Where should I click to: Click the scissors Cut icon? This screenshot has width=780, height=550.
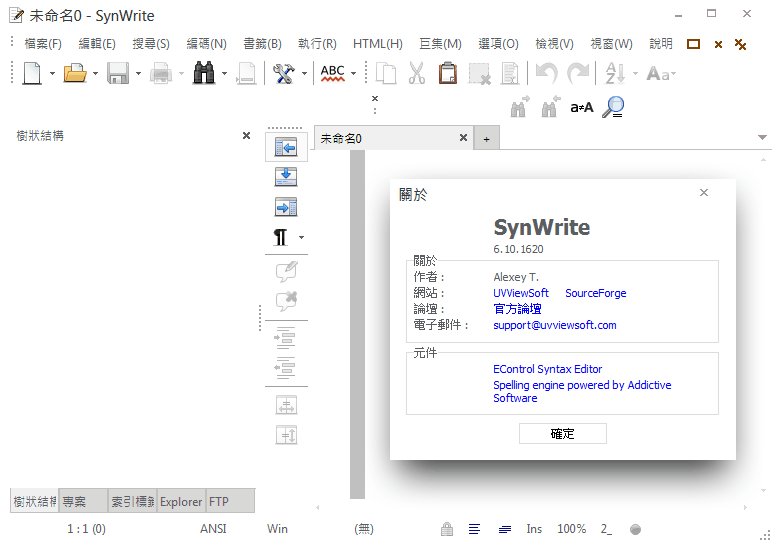(x=417, y=74)
